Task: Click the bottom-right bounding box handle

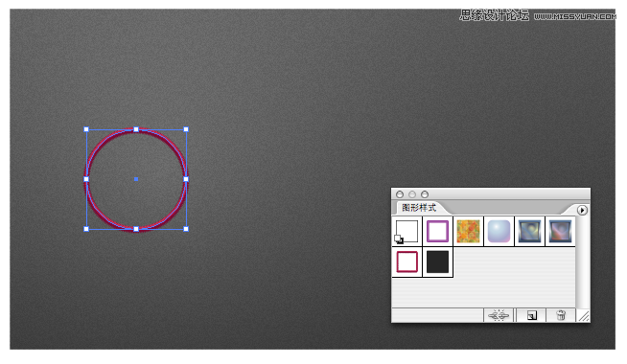Action: [x=186, y=229]
